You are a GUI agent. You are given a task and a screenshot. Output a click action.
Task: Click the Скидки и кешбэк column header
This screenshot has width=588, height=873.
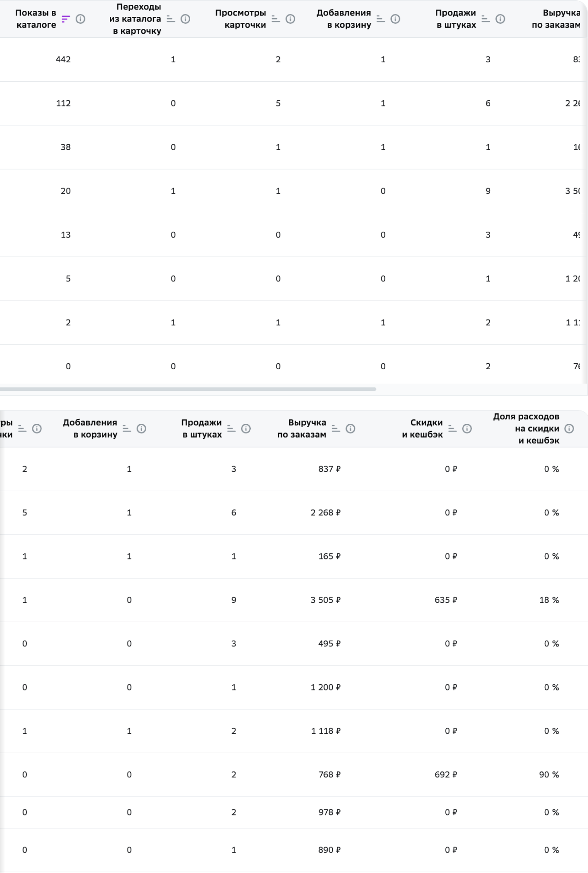point(422,429)
